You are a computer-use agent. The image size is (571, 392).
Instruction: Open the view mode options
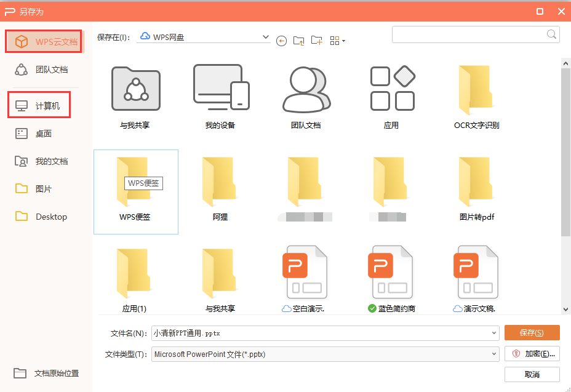click(x=337, y=41)
